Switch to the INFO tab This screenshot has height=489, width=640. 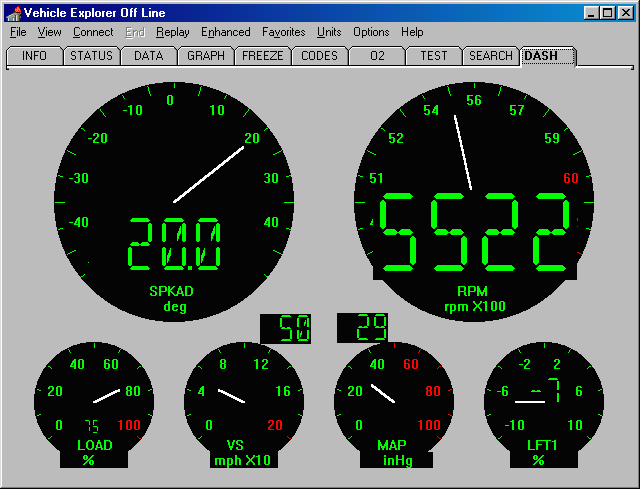(34, 56)
